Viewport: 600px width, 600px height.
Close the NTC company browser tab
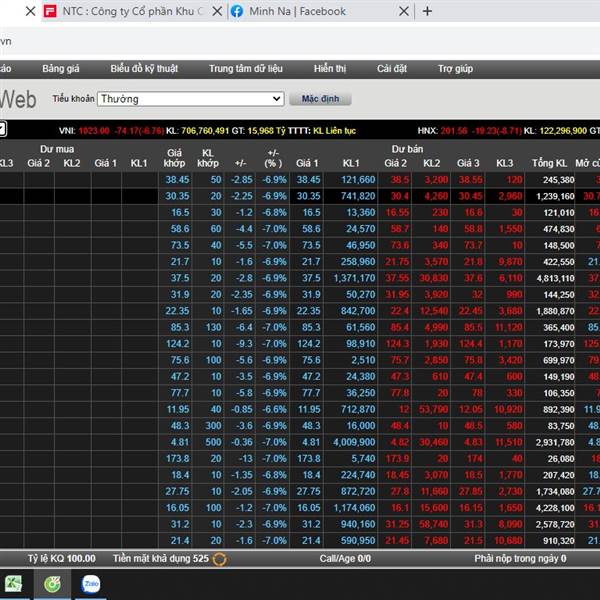tap(212, 12)
